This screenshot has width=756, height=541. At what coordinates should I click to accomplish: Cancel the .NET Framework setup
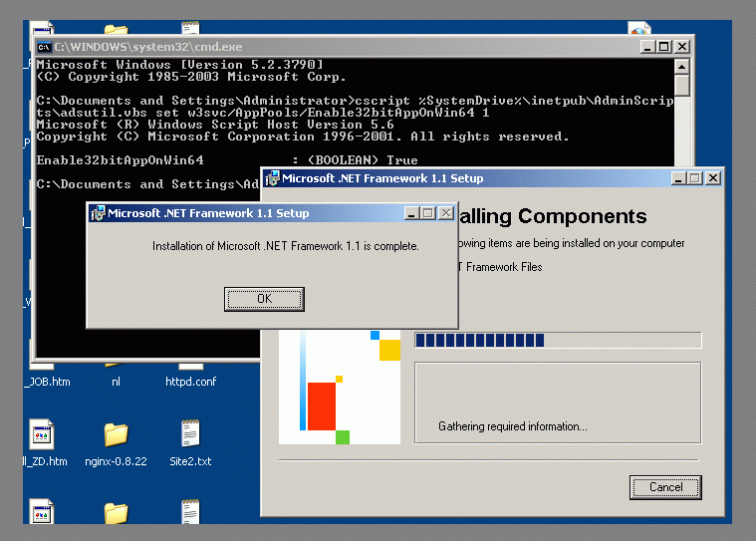[x=665, y=487]
